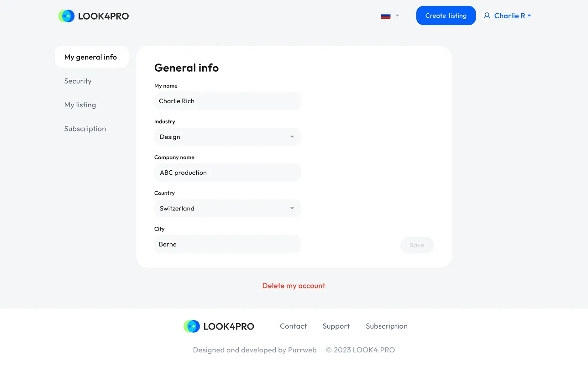Click the My name input field

228,101
